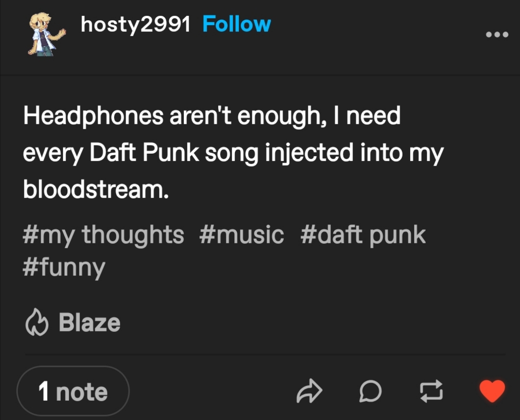
Task: View posts tagged #daft punk
Action: tap(363, 235)
